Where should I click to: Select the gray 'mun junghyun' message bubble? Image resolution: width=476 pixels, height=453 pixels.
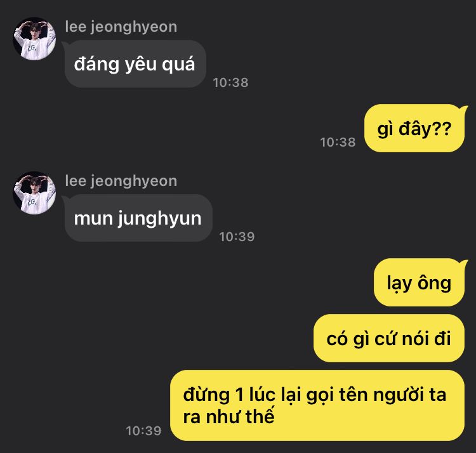click(x=138, y=218)
